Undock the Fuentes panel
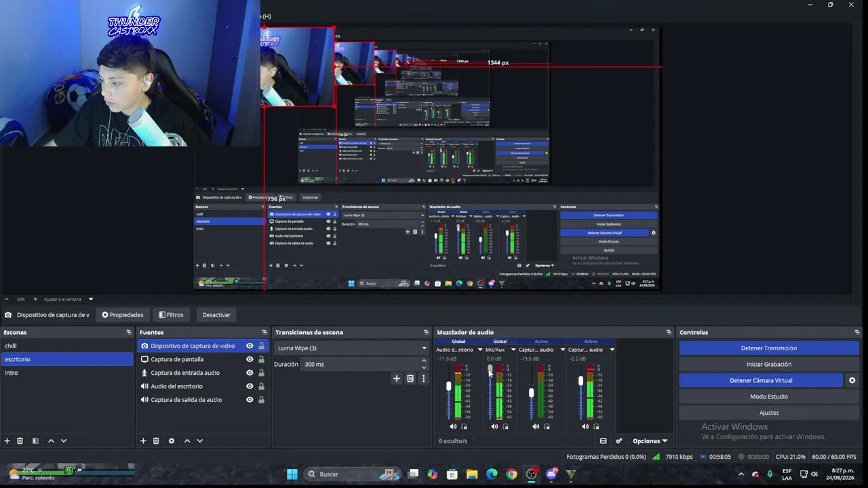This screenshot has height=488, width=868. pyautogui.click(x=264, y=332)
